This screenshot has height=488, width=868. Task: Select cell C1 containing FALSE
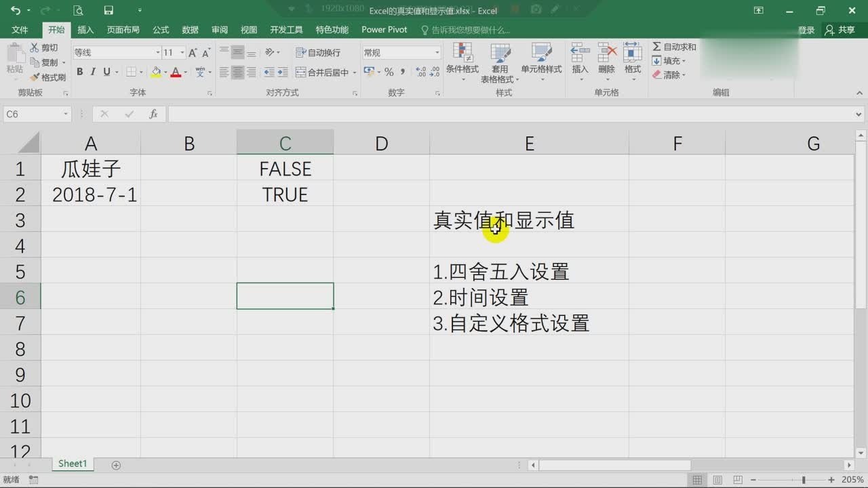click(x=285, y=169)
